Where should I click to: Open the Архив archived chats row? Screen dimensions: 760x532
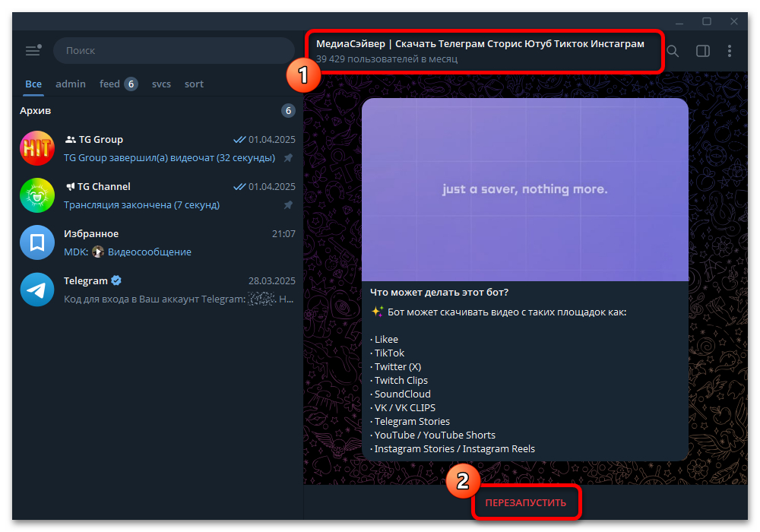click(x=157, y=110)
